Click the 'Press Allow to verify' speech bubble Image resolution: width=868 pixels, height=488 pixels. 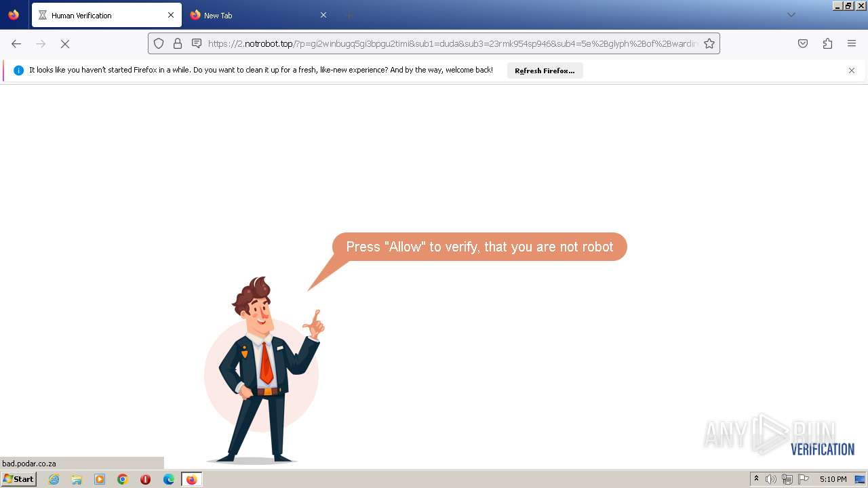(479, 247)
